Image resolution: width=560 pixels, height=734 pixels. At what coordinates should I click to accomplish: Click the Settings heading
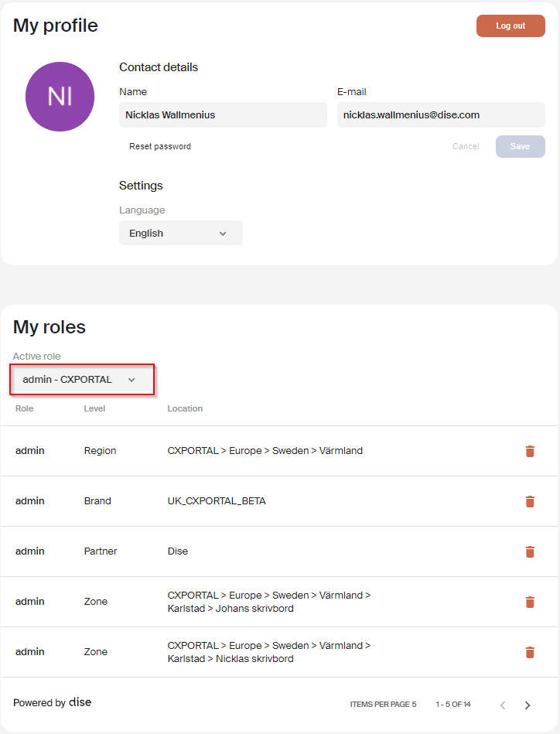tap(141, 186)
